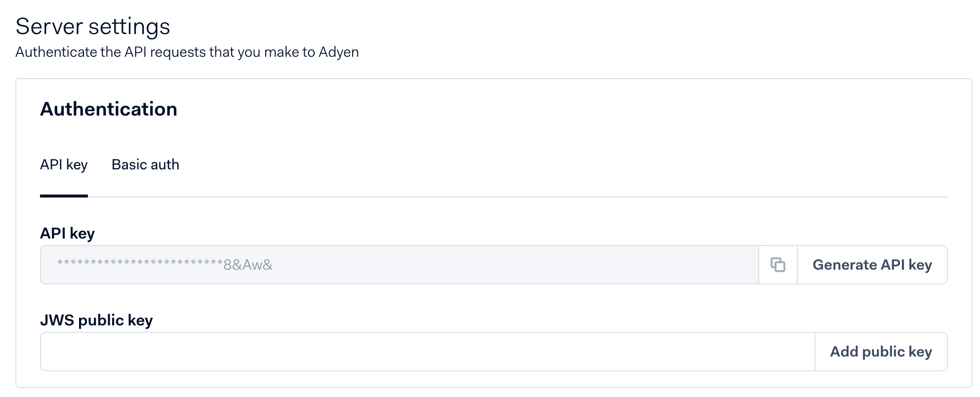Click the word "Adyen" in the subtitle
The image size is (980, 397).
338,52
